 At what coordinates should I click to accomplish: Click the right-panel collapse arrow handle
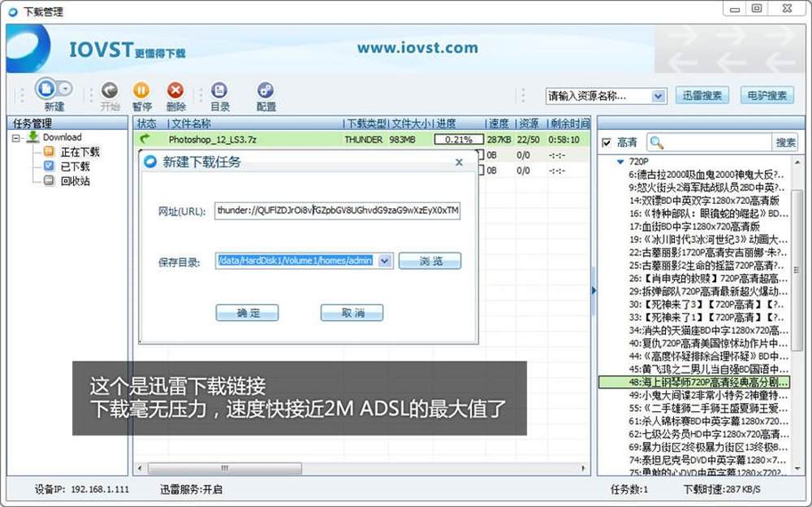(594, 291)
